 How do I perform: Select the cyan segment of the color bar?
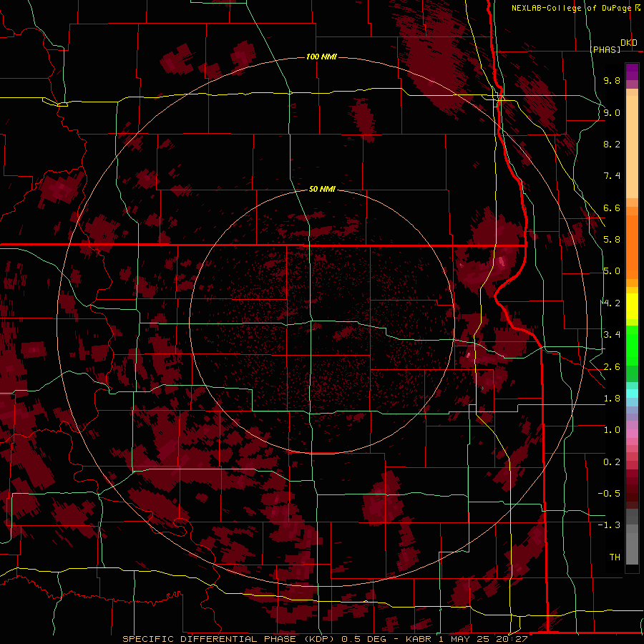(x=632, y=394)
